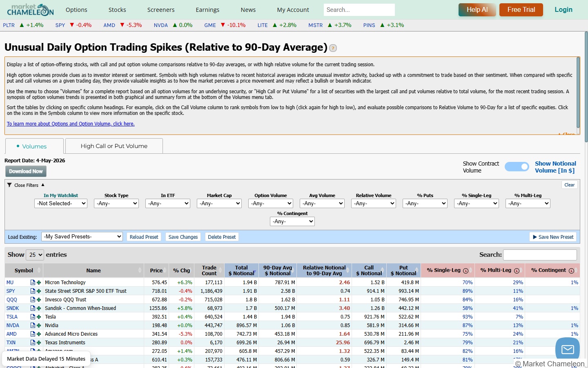Open the report page icon for SNDK

click(33, 308)
